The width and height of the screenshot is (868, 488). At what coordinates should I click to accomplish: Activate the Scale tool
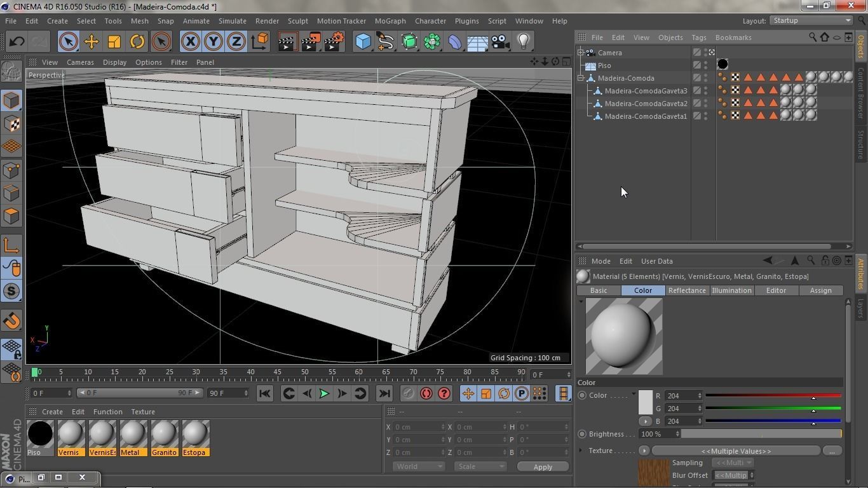tap(114, 42)
